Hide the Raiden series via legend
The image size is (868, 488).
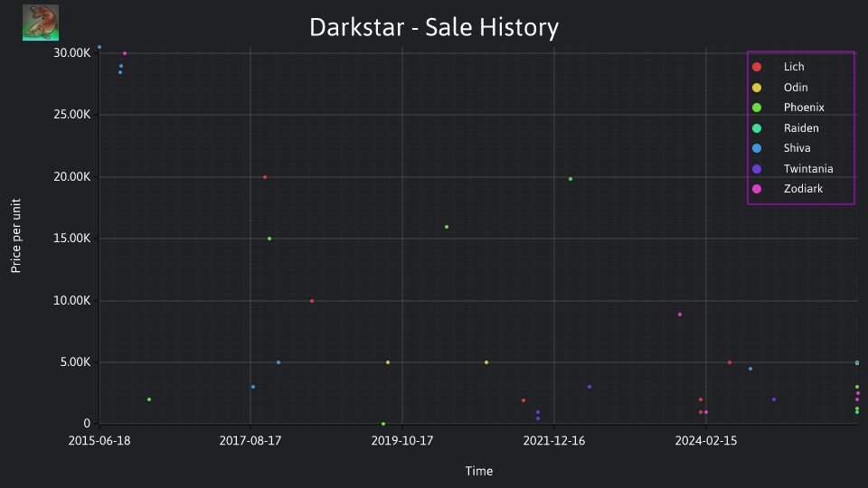pos(785,127)
